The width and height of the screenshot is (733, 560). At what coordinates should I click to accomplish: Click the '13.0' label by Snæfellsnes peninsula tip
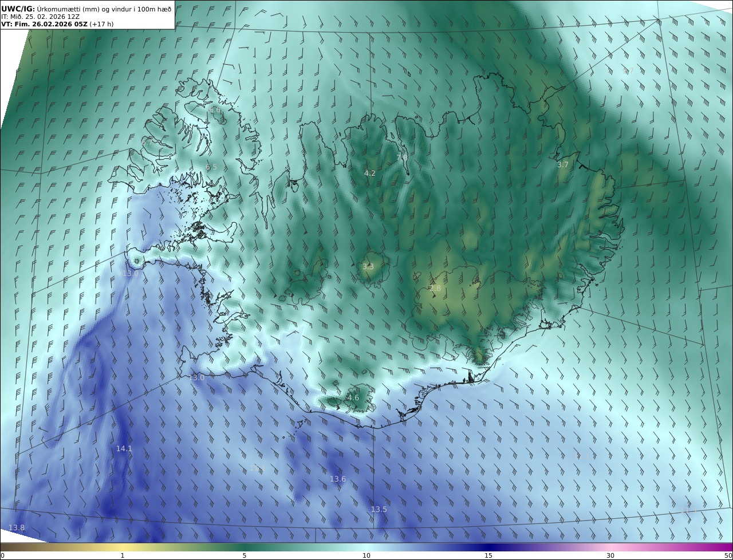tap(131, 274)
